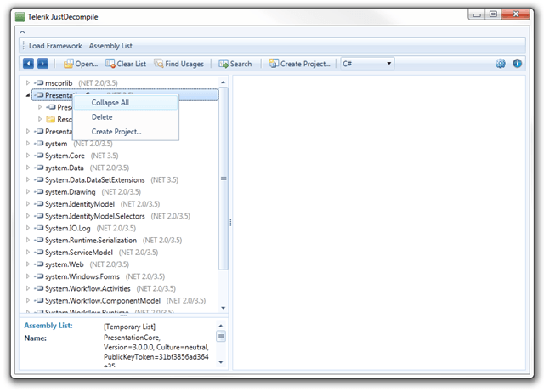This screenshot has height=392, width=544.
Task: Collapse the selected PresentationCore node
Action: [x=28, y=95]
